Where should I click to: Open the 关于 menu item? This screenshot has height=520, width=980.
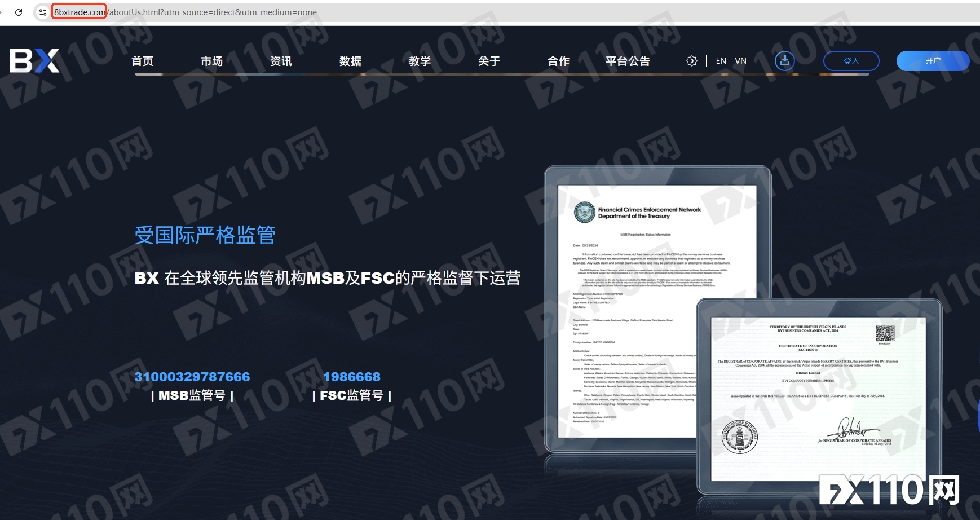[489, 61]
